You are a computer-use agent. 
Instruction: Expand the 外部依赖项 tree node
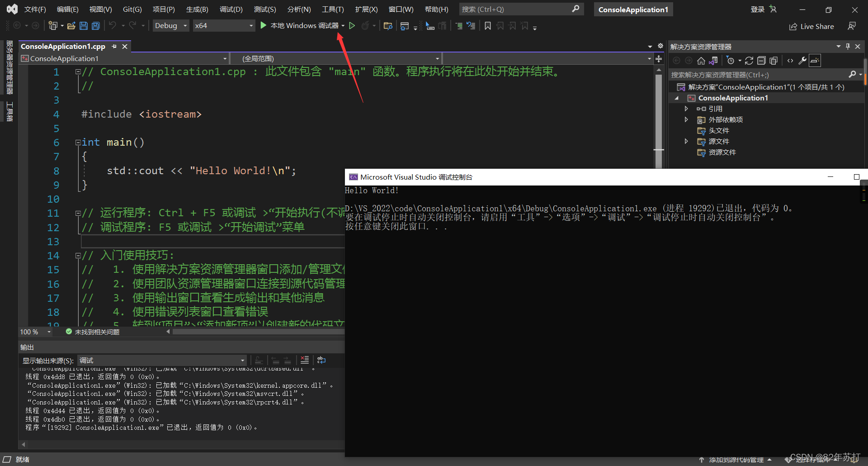[x=686, y=119]
